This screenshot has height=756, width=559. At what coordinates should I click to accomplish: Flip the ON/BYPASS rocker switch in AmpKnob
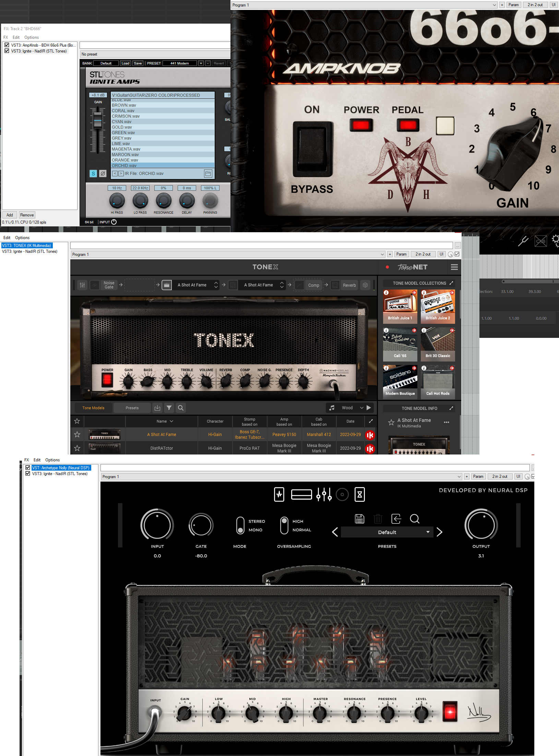click(313, 149)
